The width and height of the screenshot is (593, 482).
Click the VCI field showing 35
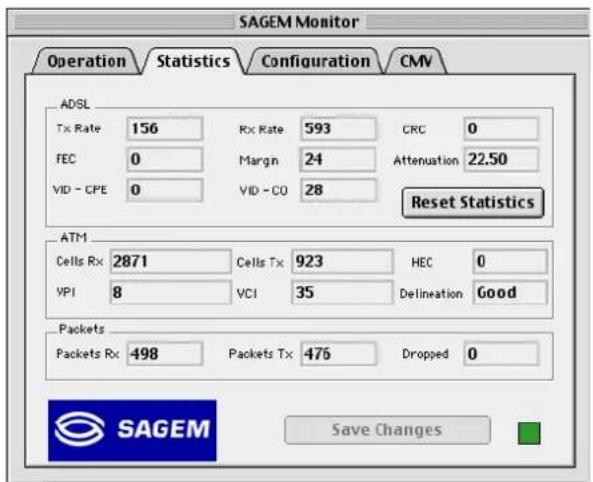(342, 292)
